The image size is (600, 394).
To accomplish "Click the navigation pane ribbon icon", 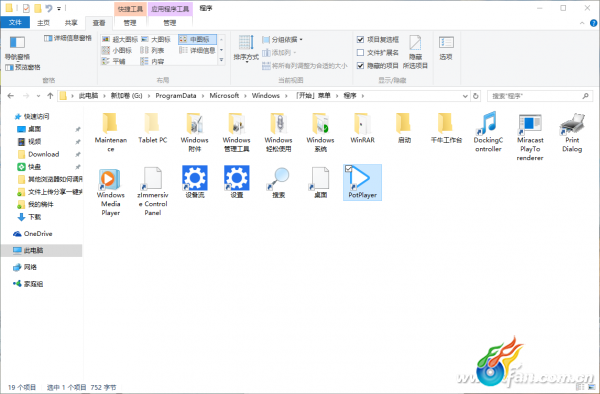I will tap(17, 42).
